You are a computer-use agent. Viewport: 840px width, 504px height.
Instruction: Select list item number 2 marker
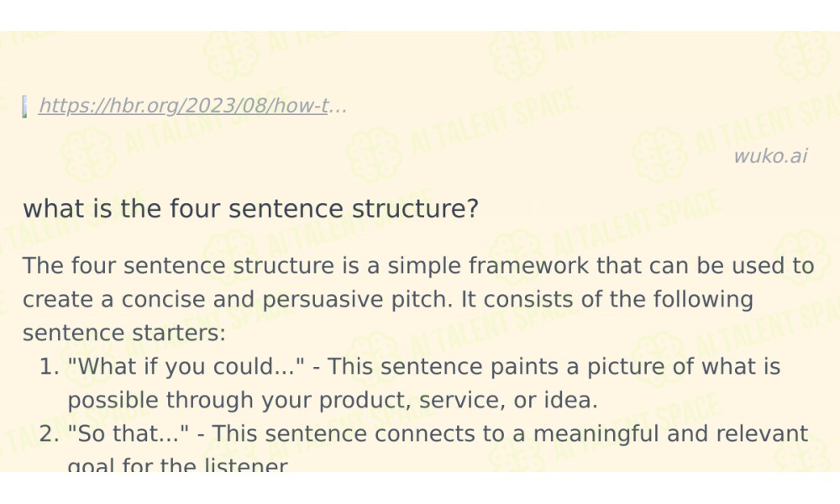point(49,433)
